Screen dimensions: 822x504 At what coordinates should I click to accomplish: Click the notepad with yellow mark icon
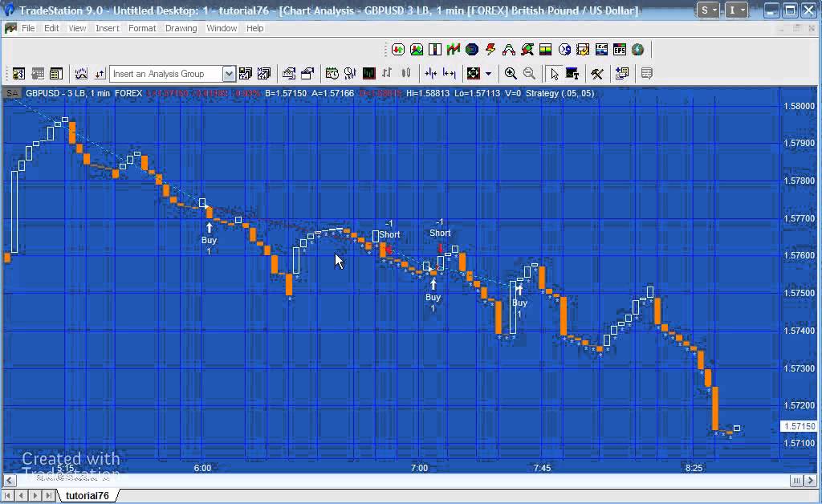(583, 50)
